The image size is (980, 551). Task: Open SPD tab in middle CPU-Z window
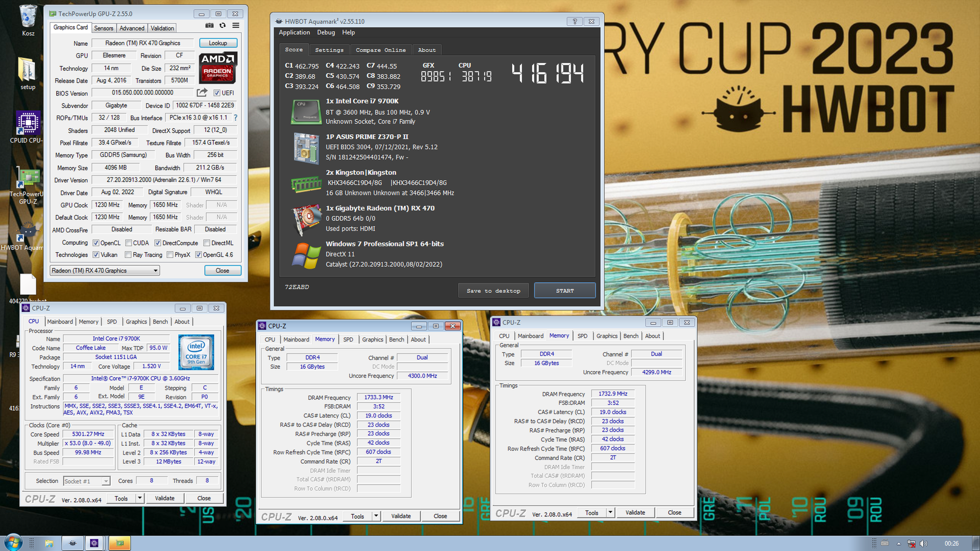348,340
